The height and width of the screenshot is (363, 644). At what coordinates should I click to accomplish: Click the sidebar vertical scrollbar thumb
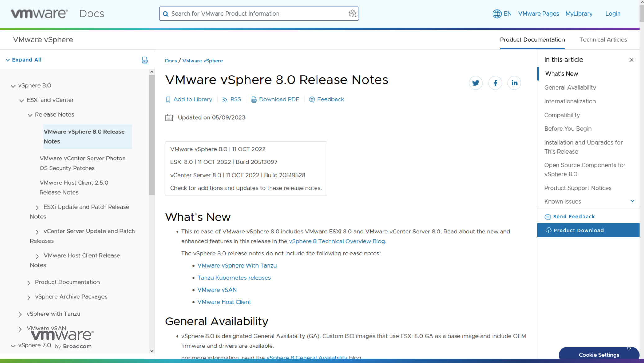coord(151,135)
